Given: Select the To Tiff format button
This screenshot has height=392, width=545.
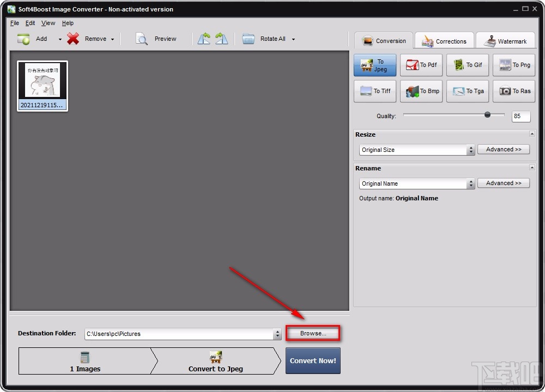Looking at the screenshot, I should point(375,91).
